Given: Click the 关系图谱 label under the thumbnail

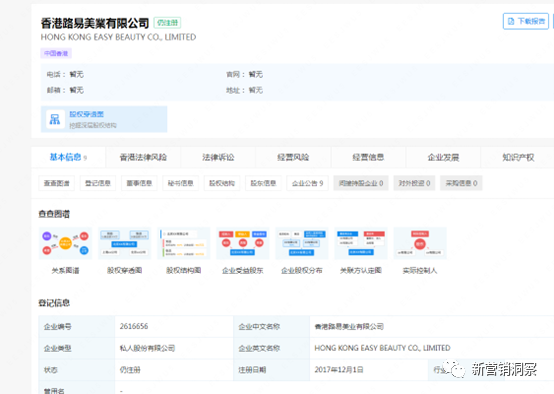Looking at the screenshot, I should [x=65, y=271].
